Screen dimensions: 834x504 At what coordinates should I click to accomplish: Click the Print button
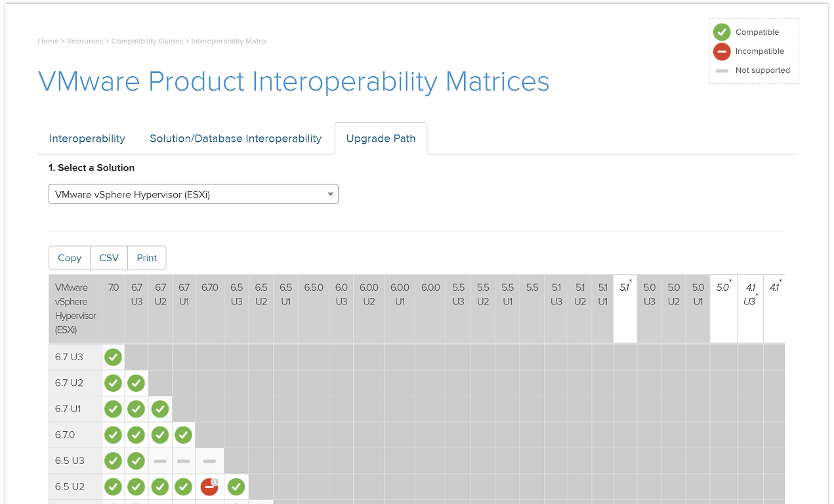147,258
